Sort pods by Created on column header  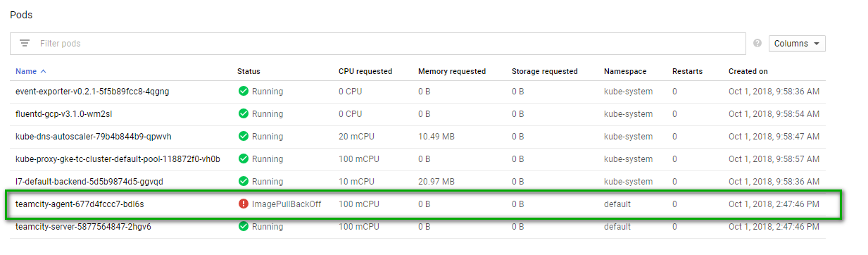pos(748,71)
